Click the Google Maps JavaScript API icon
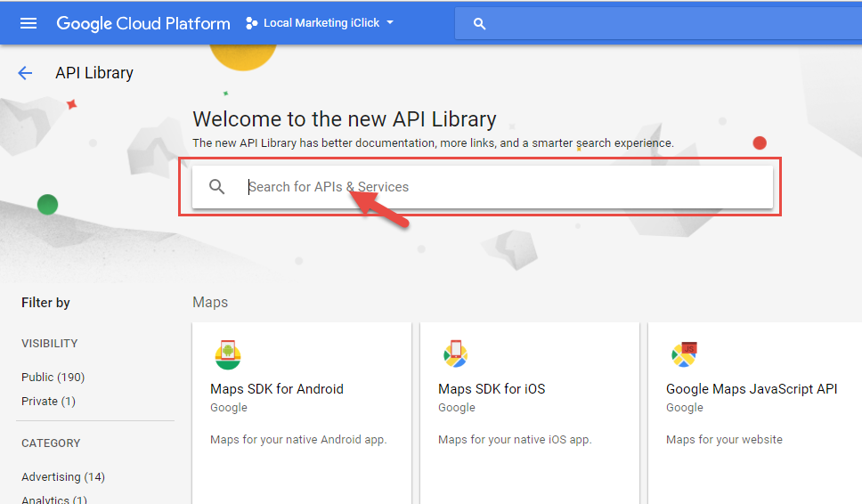This screenshot has height=504, width=862. 684,354
